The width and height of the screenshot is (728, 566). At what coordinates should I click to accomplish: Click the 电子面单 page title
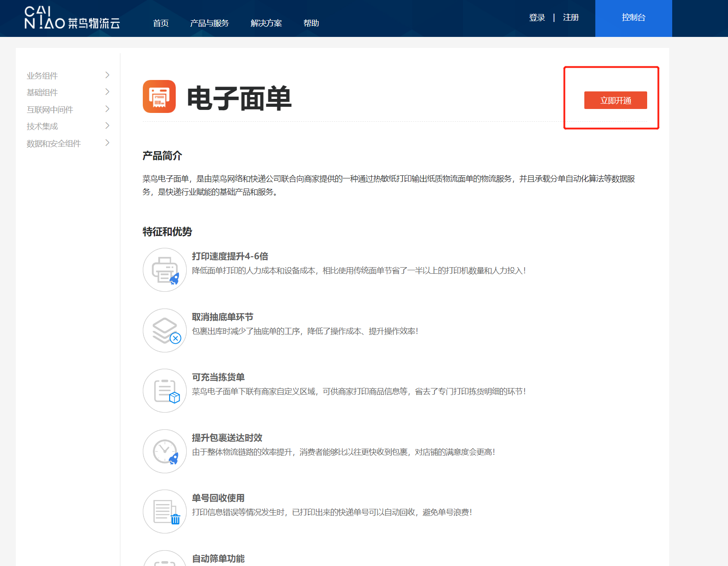click(x=239, y=98)
